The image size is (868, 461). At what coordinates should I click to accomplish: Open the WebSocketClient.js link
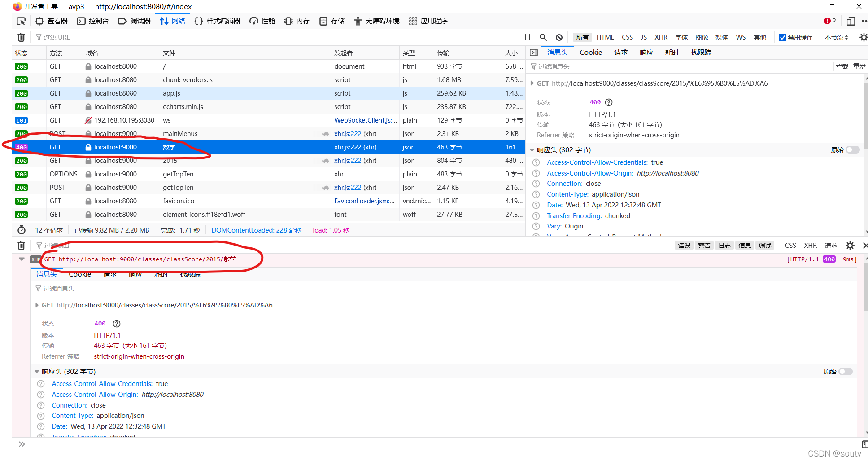pos(365,120)
